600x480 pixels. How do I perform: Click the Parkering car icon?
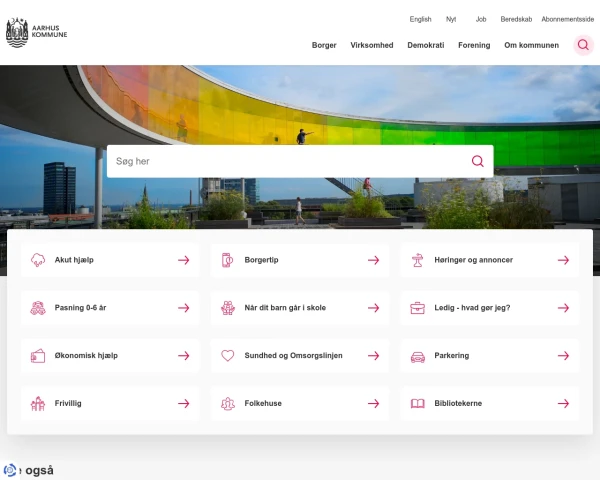point(417,357)
